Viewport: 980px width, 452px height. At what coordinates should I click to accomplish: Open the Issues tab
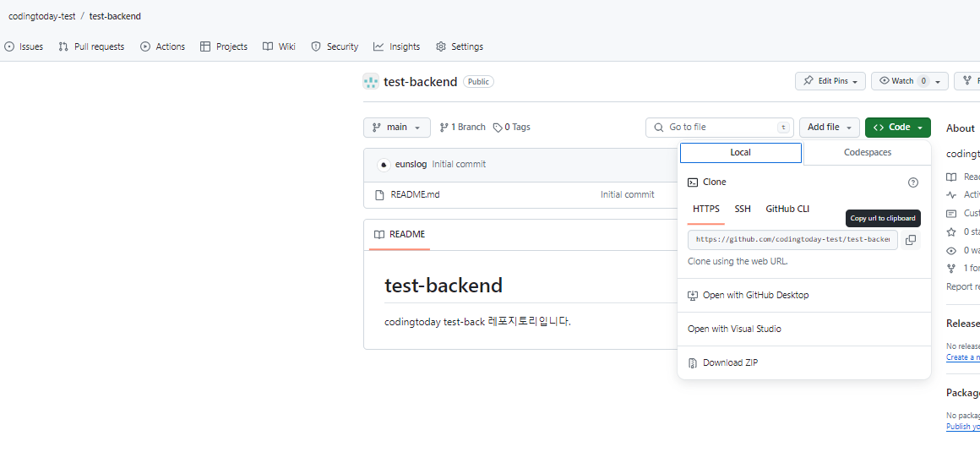(24, 46)
